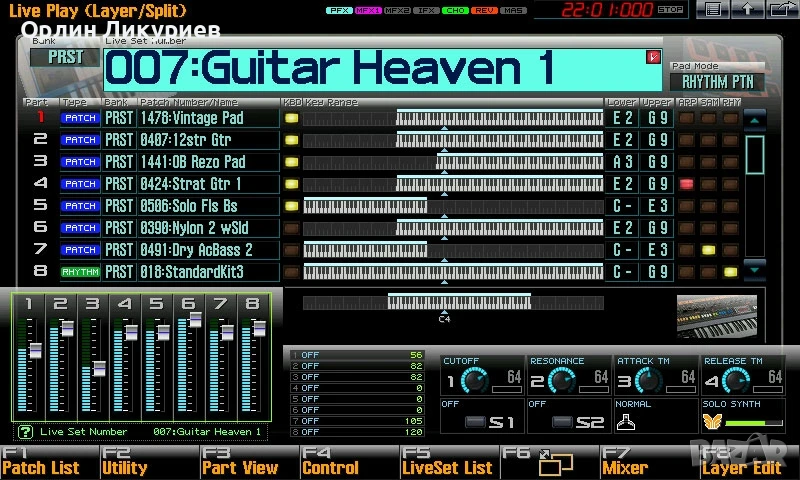
Task: Open the RHYTHM PTN pad mode selector
Action: coord(717,82)
